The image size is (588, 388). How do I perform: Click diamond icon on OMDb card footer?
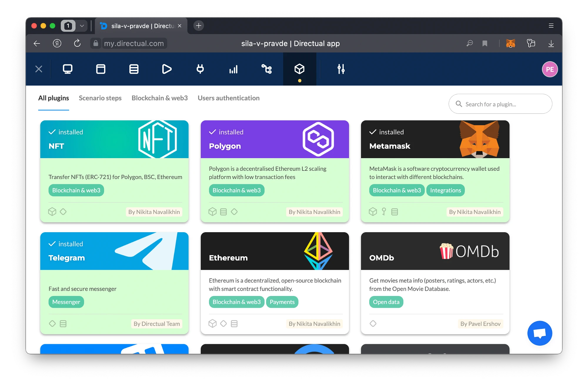coord(373,324)
